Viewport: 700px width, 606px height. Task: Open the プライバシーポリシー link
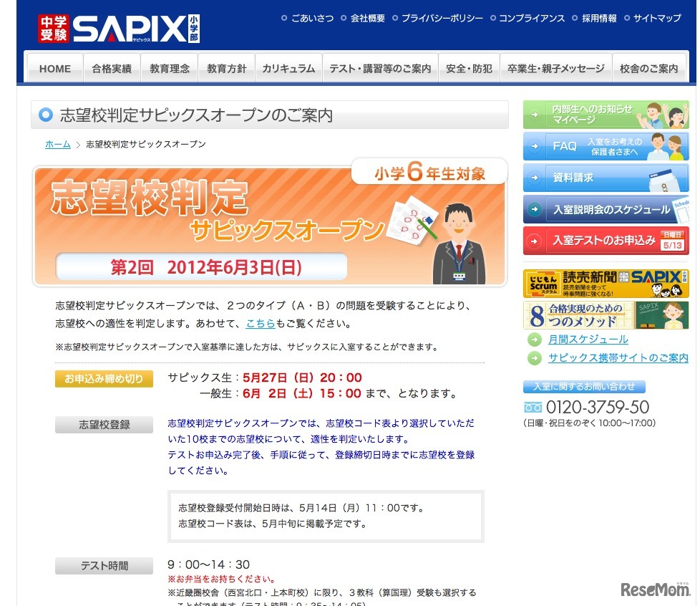tap(442, 19)
